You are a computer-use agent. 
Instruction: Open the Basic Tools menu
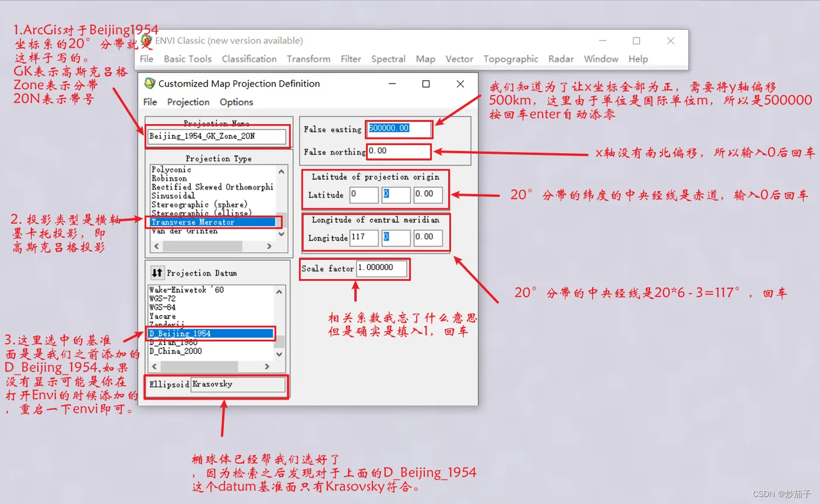point(187,59)
